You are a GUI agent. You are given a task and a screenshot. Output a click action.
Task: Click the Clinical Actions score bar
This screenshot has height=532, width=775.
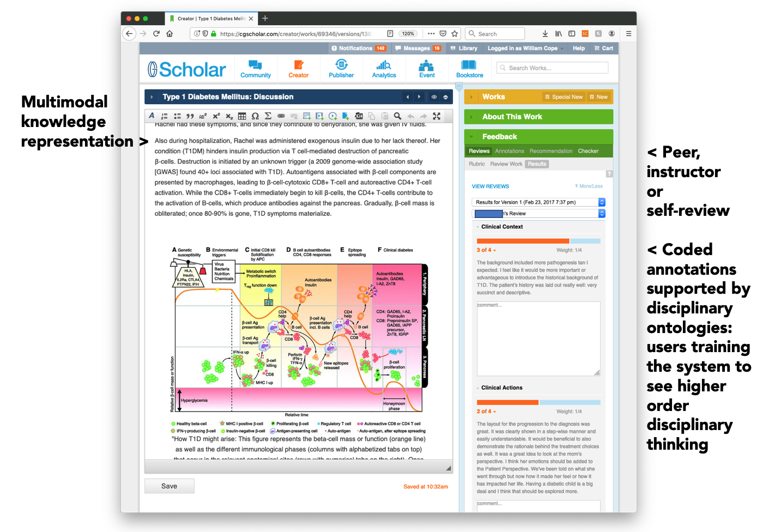[538, 402]
